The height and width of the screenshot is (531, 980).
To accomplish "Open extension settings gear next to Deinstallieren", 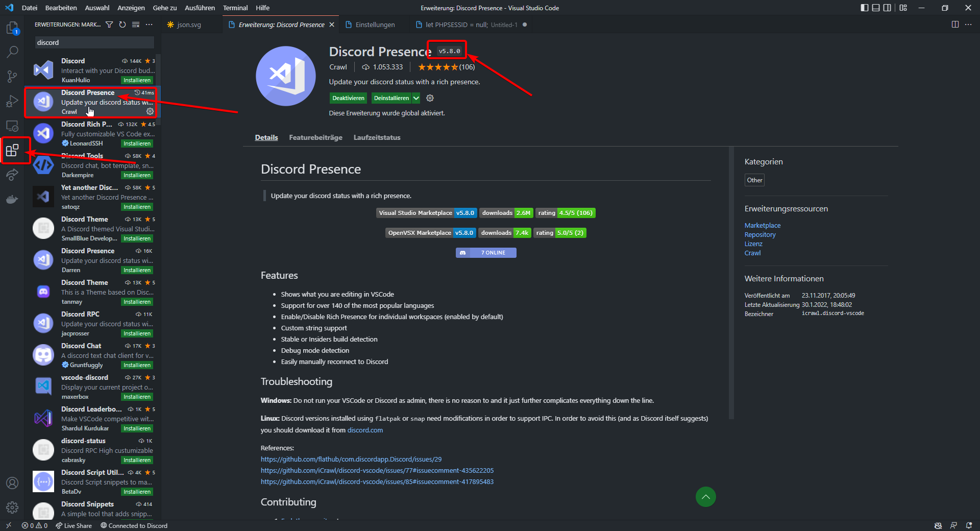I will tap(430, 98).
